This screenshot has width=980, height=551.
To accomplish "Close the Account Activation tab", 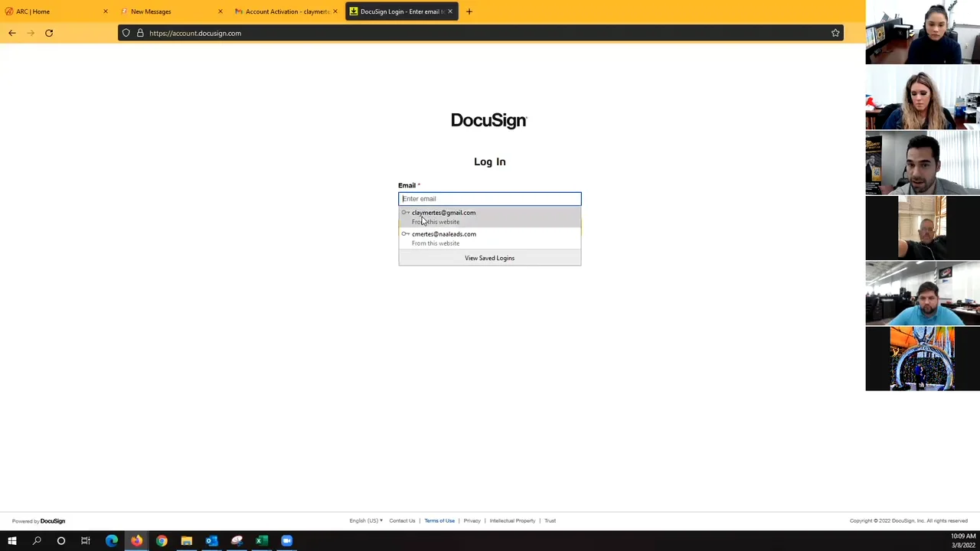I will coord(335,11).
